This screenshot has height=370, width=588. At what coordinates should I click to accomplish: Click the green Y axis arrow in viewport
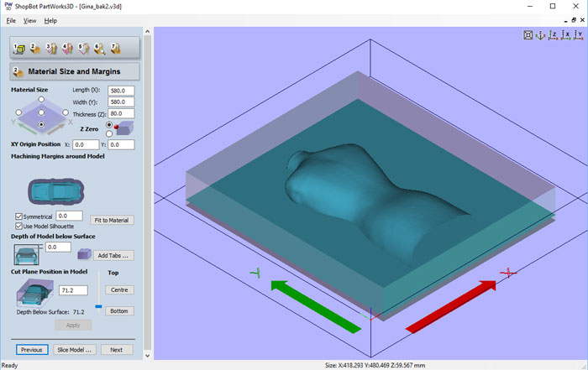pos(316,307)
